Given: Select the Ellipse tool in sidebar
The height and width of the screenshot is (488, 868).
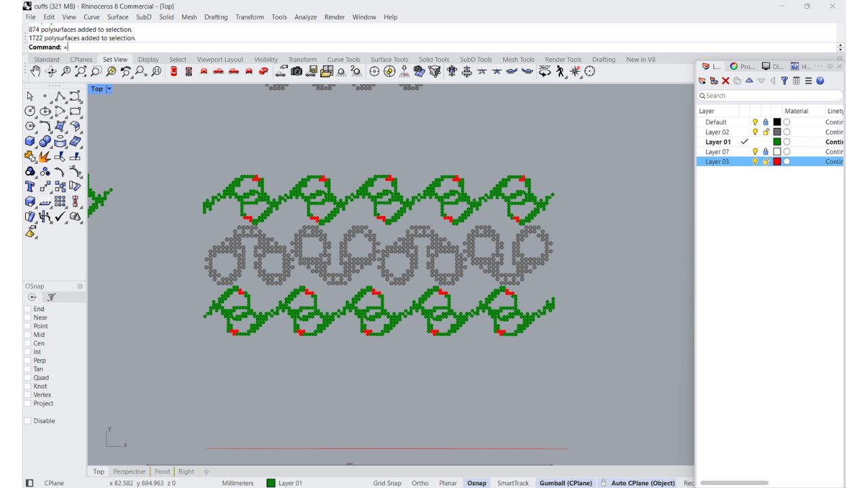Looking at the screenshot, I should [45, 111].
